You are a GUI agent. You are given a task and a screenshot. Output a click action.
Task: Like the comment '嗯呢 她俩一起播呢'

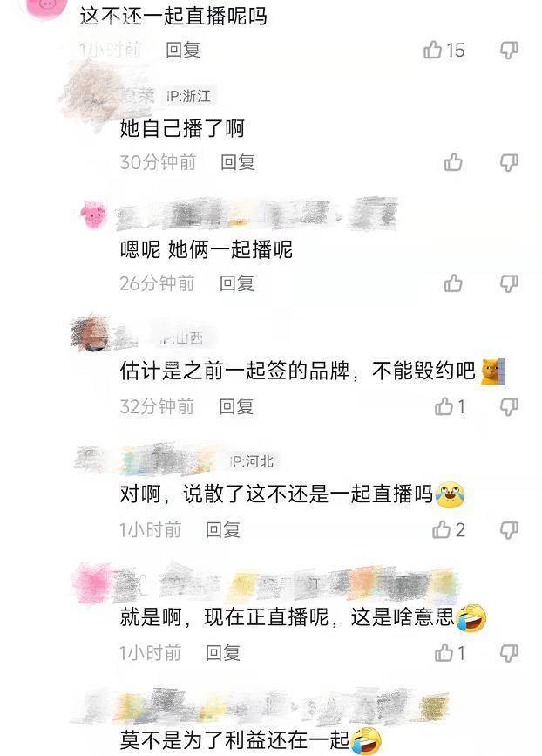453,283
